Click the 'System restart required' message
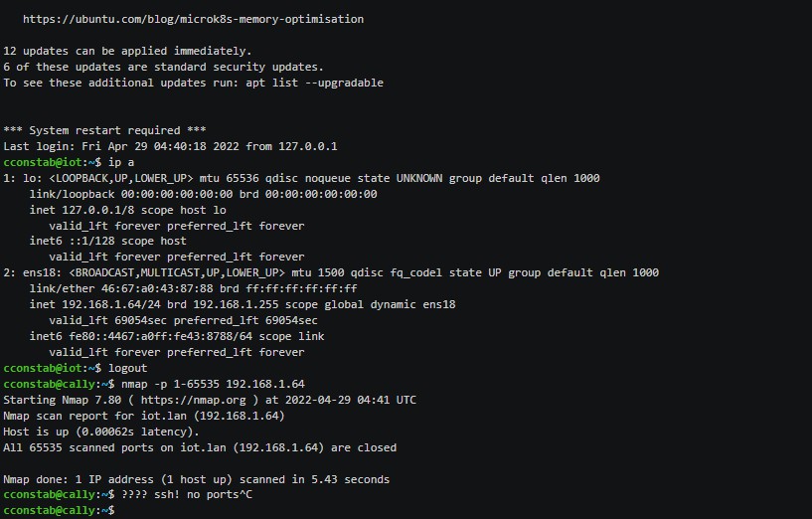Screen dimensions: 812x519 (104, 130)
